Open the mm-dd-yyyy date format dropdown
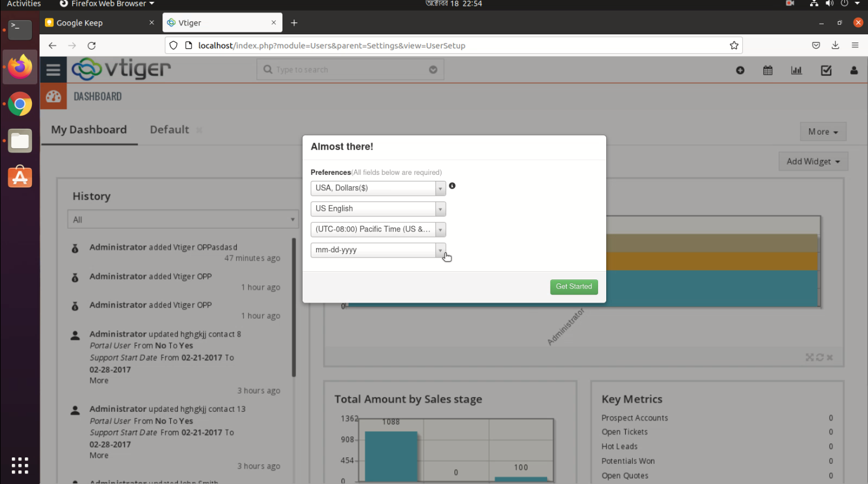This screenshot has height=484, width=868. 440,250
